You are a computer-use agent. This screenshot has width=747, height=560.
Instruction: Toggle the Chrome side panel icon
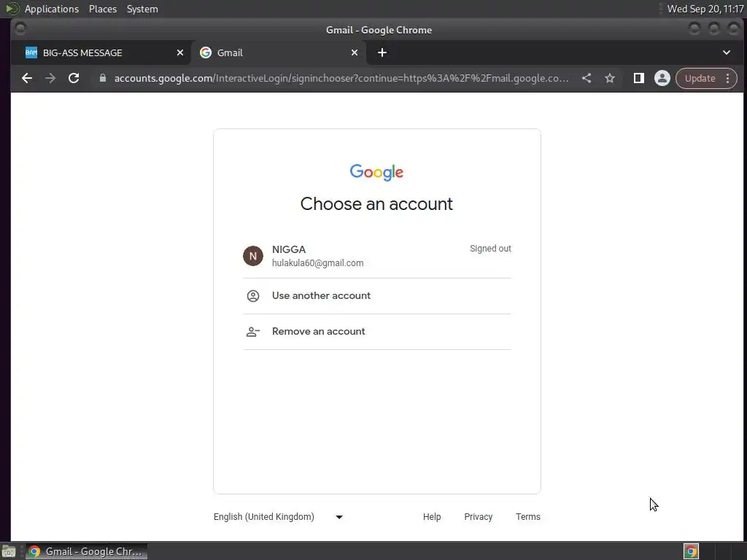[x=639, y=79]
